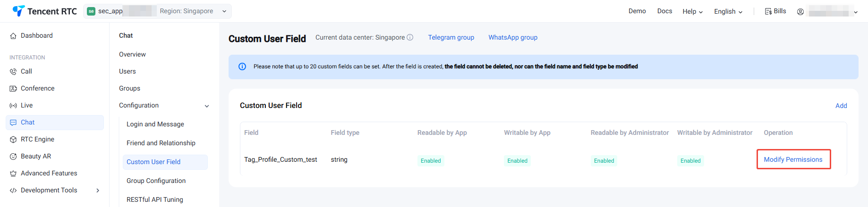The image size is (868, 207).
Task: Click the RTC Engine cube icon
Action: coord(13,140)
